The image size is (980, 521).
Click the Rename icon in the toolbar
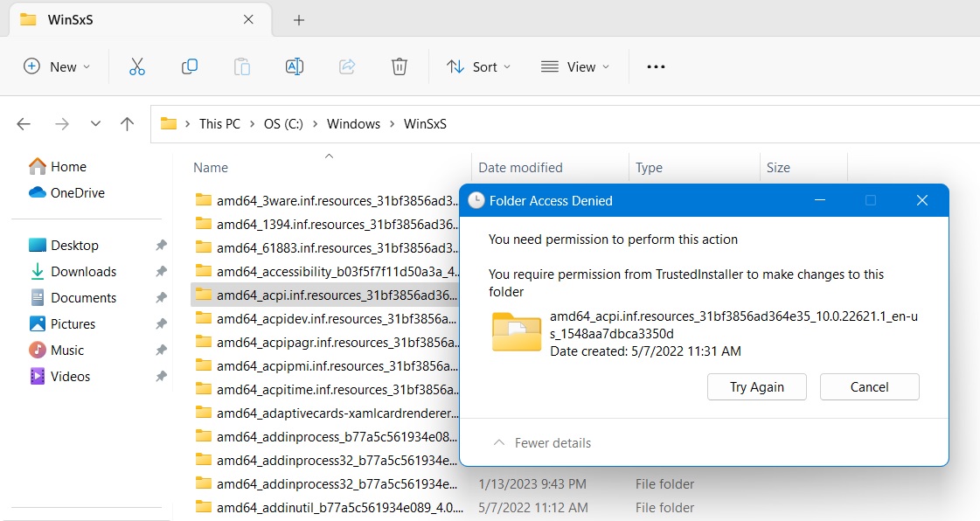pos(295,66)
